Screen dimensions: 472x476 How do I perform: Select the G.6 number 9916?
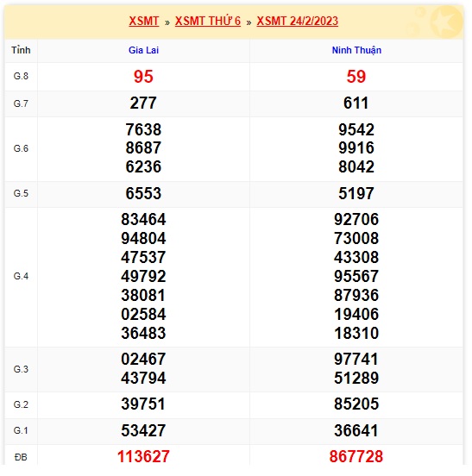[356, 148]
